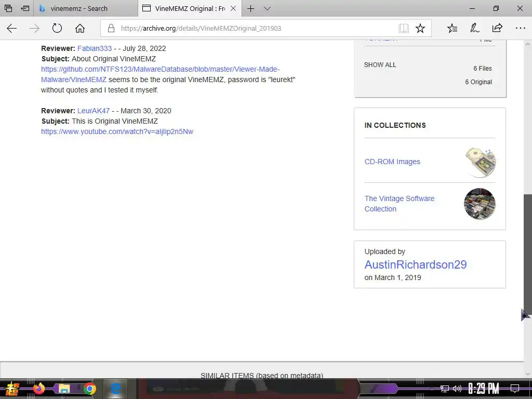Open a new tab
Image resolution: width=532 pixels, height=399 pixels.
pos(250,8)
